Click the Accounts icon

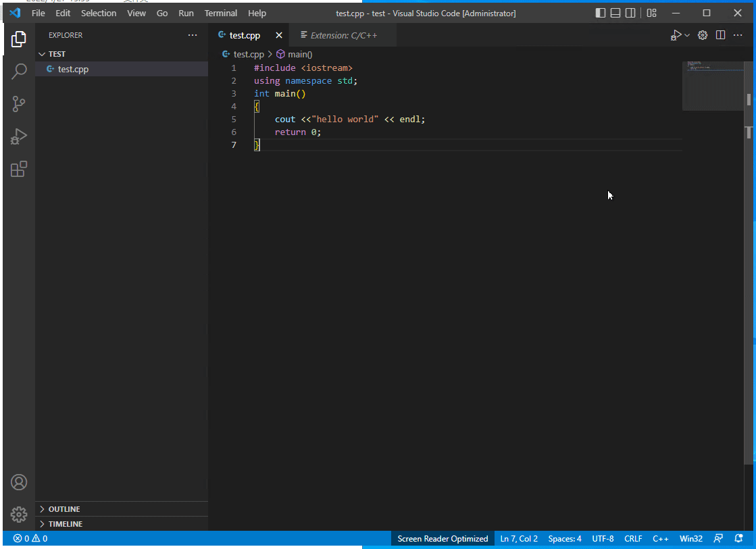coord(19,482)
